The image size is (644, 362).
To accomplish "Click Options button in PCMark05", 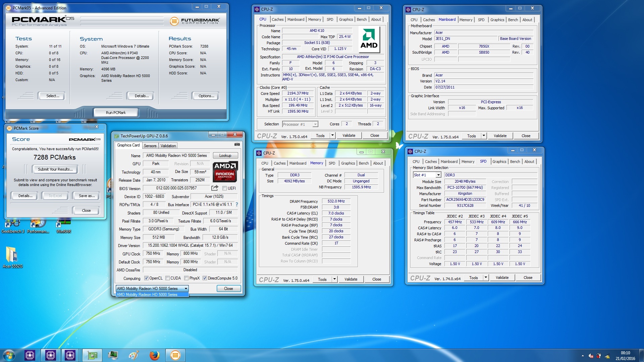I will pos(206,96).
